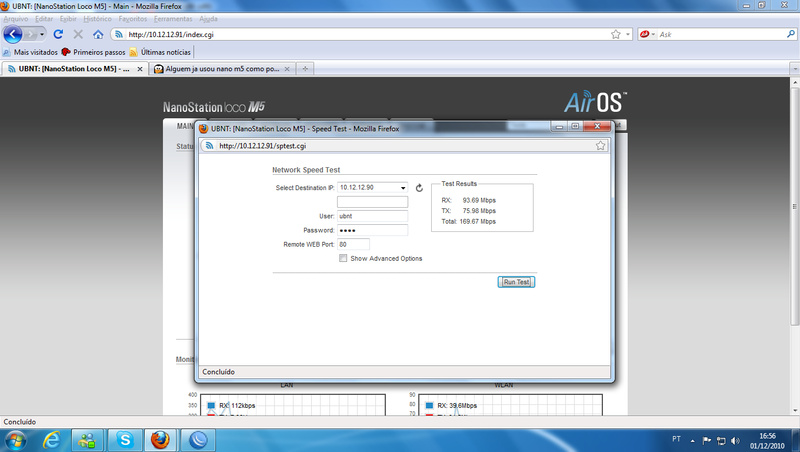Open the Home page icon
Screen dimensions: 800x452
(98, 34)
